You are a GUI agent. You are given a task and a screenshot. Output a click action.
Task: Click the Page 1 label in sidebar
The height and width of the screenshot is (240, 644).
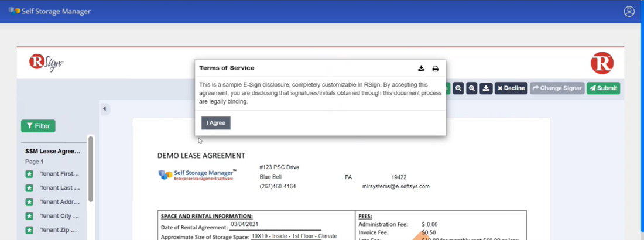[34, 162]
